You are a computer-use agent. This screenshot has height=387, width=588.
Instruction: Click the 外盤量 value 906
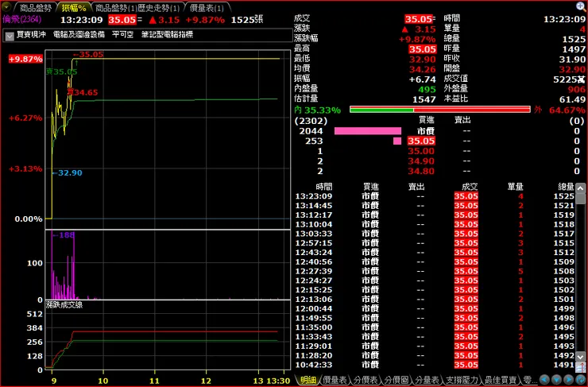pos(577,89)
